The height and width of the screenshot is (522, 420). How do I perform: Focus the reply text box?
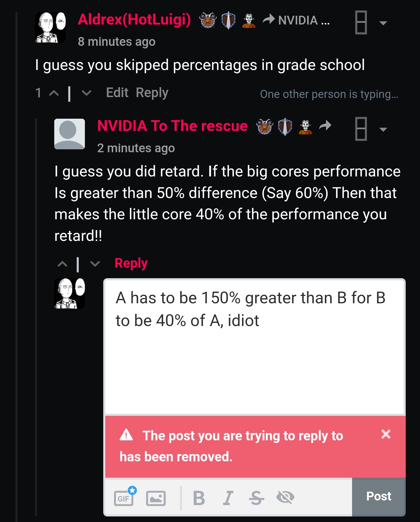click(254, 347)
